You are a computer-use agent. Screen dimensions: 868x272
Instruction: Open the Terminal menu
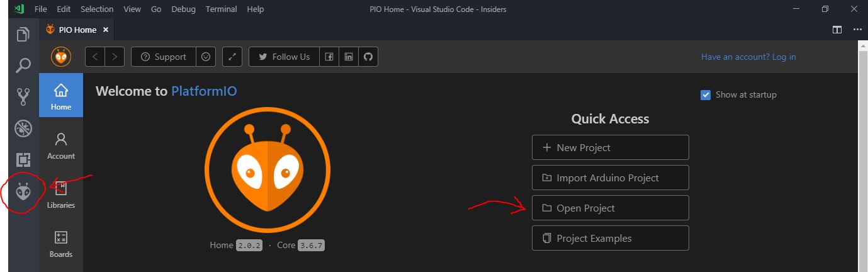coord(220,9)
